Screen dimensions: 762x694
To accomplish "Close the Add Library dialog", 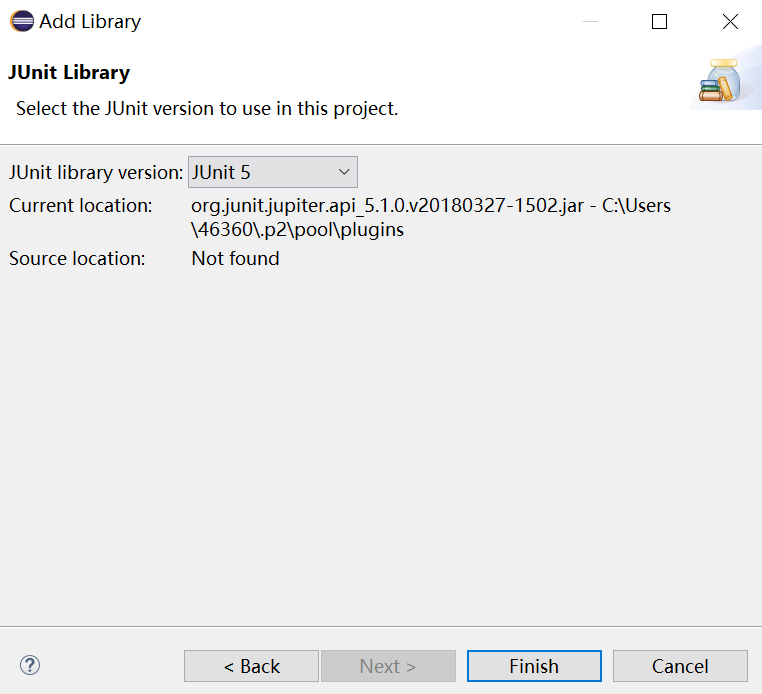I will [730, 21].
